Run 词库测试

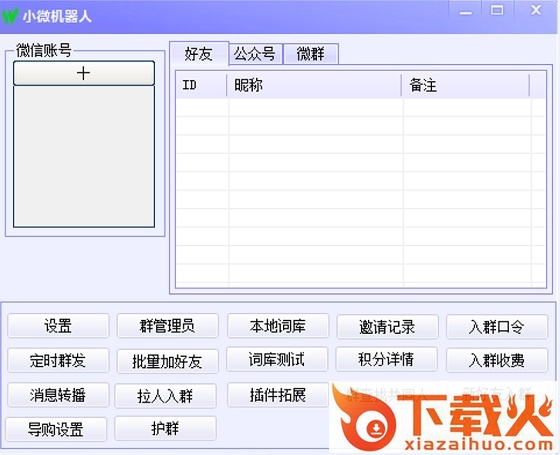277,359
